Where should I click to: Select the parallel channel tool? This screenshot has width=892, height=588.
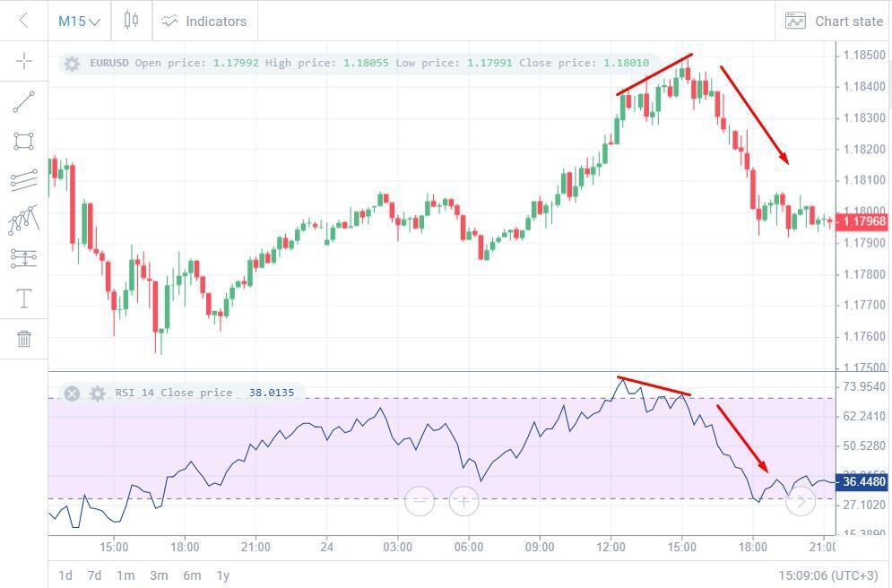coord(24,180)
